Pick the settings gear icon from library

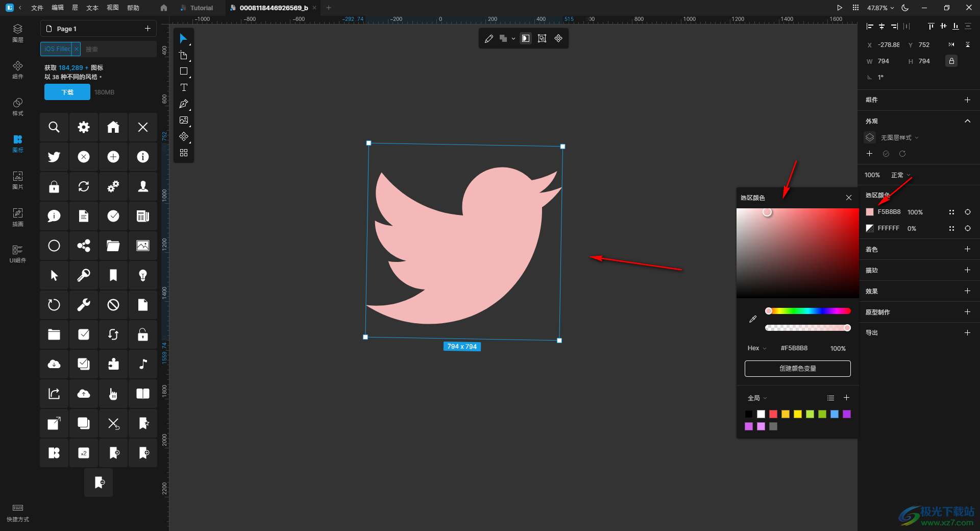coord(84,127)
